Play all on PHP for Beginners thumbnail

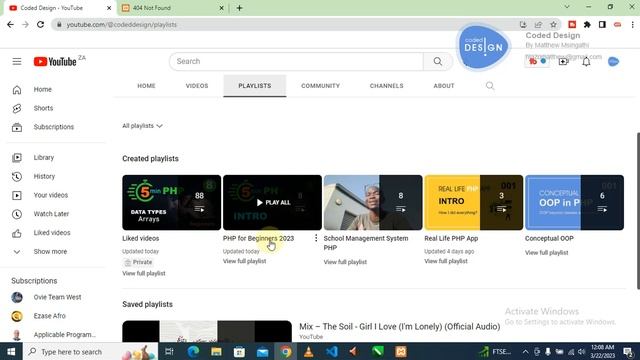coord(272,202)
